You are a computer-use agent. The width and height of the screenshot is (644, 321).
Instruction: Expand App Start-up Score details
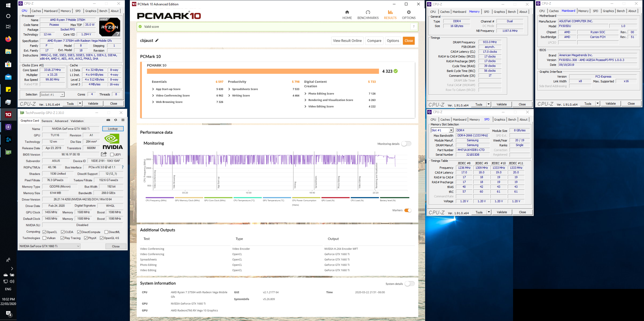153,89
